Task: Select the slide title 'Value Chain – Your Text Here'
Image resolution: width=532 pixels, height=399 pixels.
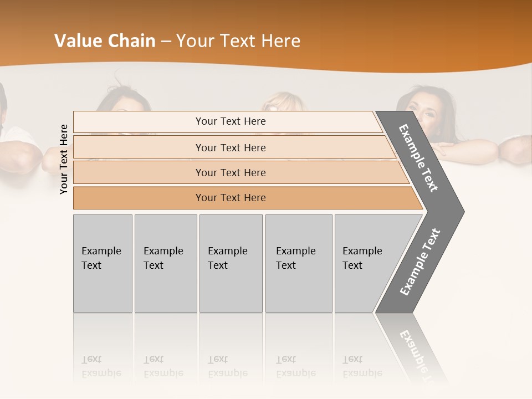Action: click(x=177, y=40)
